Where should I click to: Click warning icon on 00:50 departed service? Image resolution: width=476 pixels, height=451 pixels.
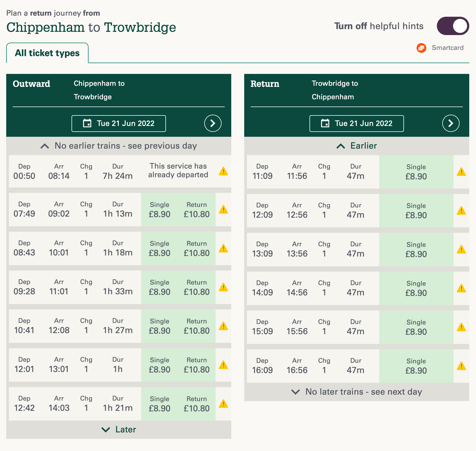click(223, 171)
